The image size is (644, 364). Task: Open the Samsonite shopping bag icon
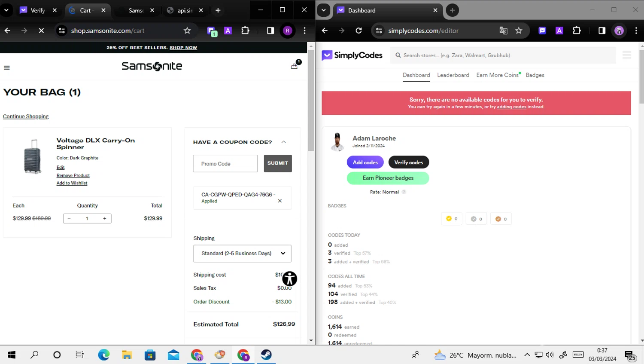[x=295, y=66]
